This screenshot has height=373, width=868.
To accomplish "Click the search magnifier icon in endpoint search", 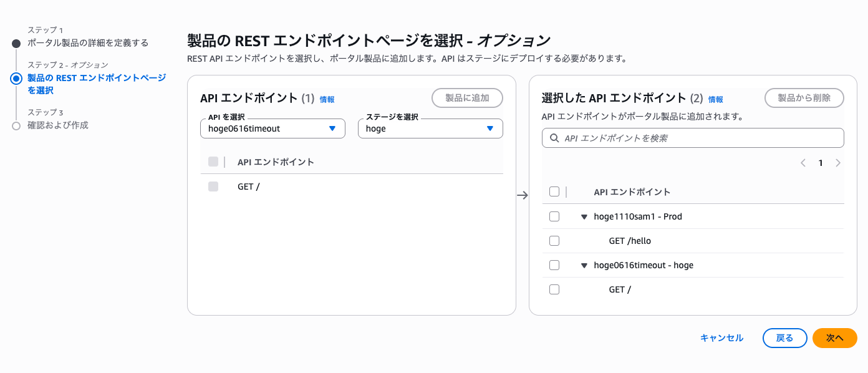I will coord(554,138).
